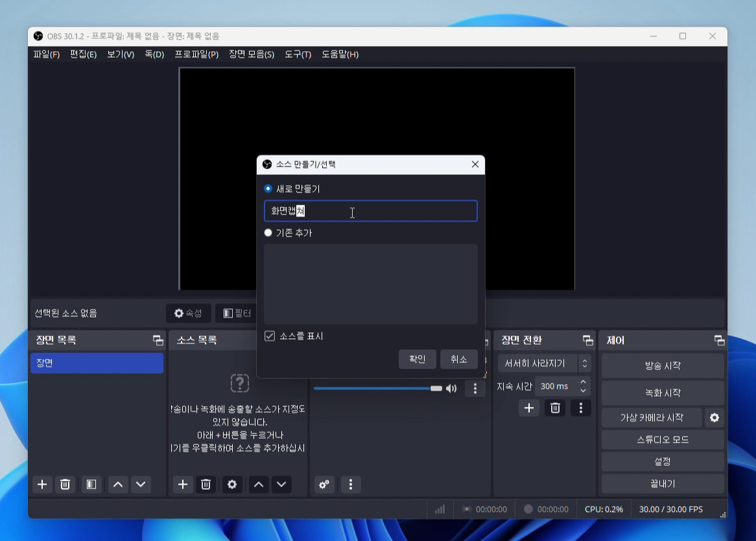Image resolution: width=756 pixels, height=541 pixels.
Task: Open advanced audio properties gears icon
Action: coord(324,484)
